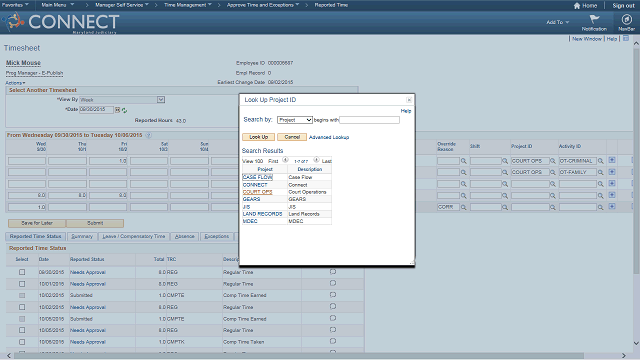
Task: Refresh timesheet with green arrows icon
Action: (x=124, y=110)
